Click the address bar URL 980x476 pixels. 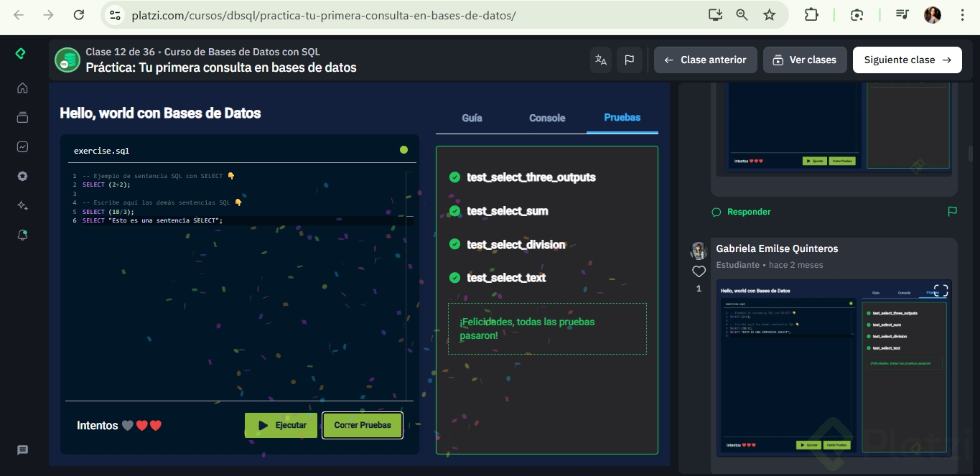point(323,15)
